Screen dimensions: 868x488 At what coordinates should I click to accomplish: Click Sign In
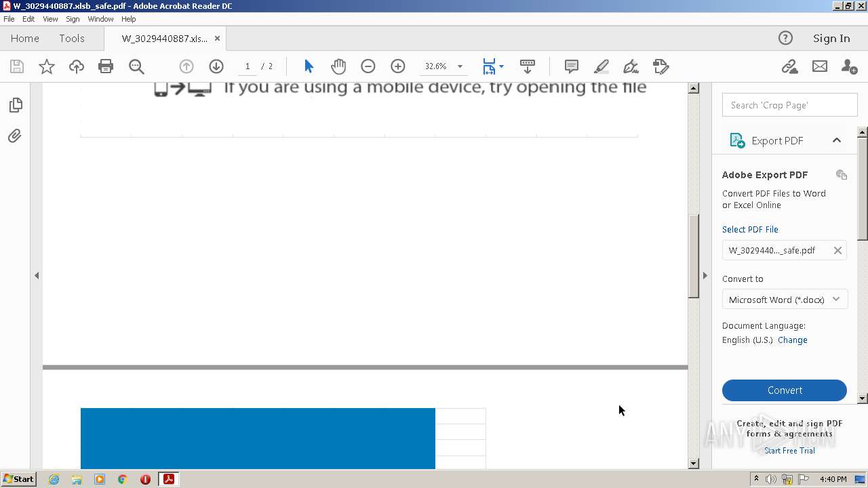point(831,38)
